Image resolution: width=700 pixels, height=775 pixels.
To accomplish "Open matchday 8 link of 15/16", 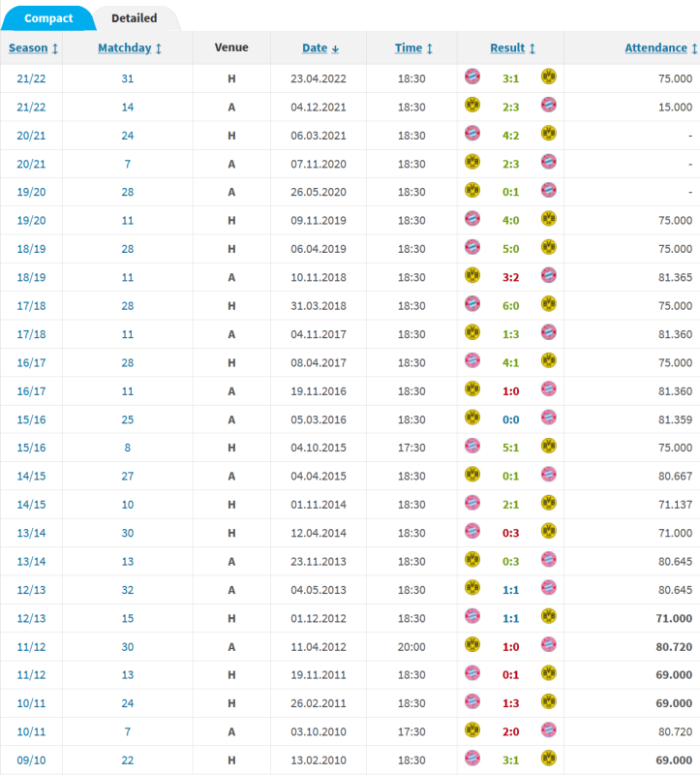I will click(x=128, y=448).
